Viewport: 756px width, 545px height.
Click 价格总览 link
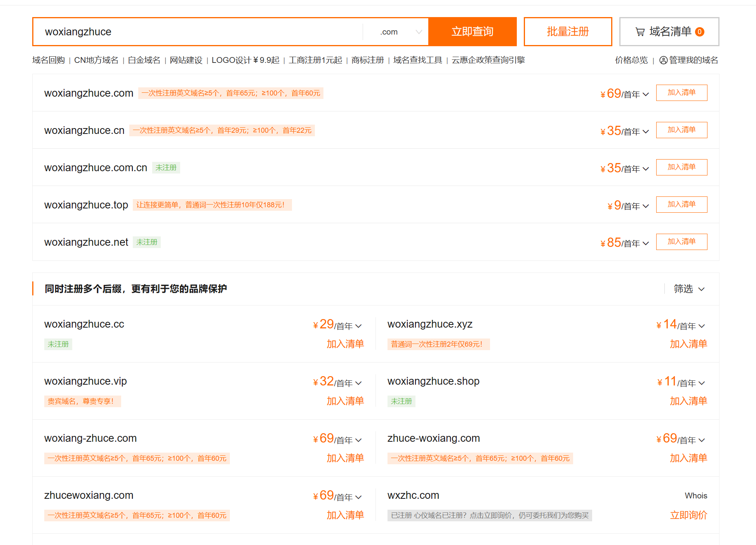631,60
